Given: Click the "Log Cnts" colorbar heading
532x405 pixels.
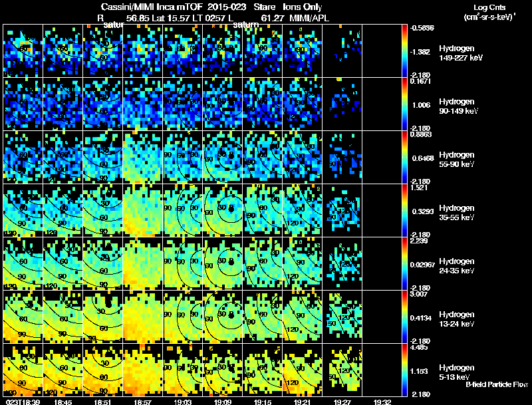Looking at the screenshot, I should point(489,7).
